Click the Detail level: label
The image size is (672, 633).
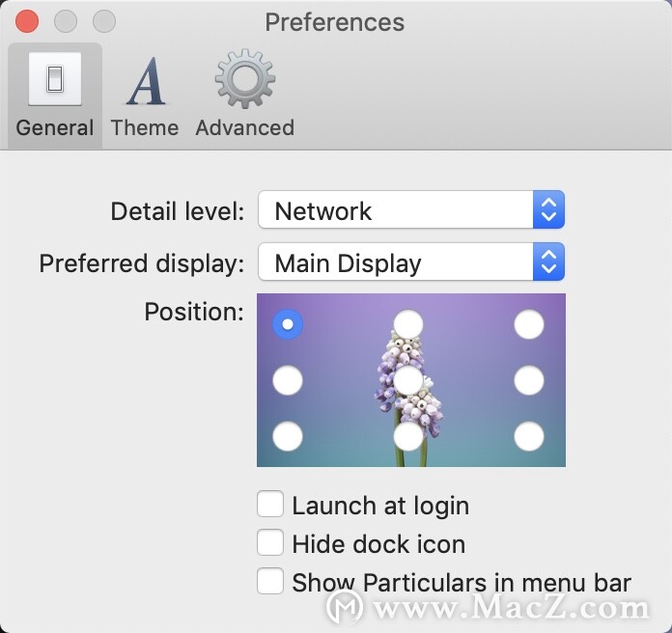pos(178,211)
